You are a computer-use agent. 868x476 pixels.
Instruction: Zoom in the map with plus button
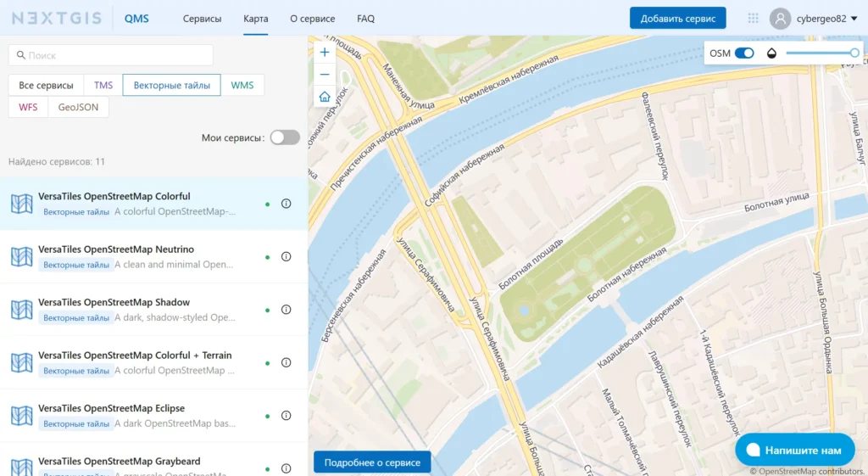[325, 53]
